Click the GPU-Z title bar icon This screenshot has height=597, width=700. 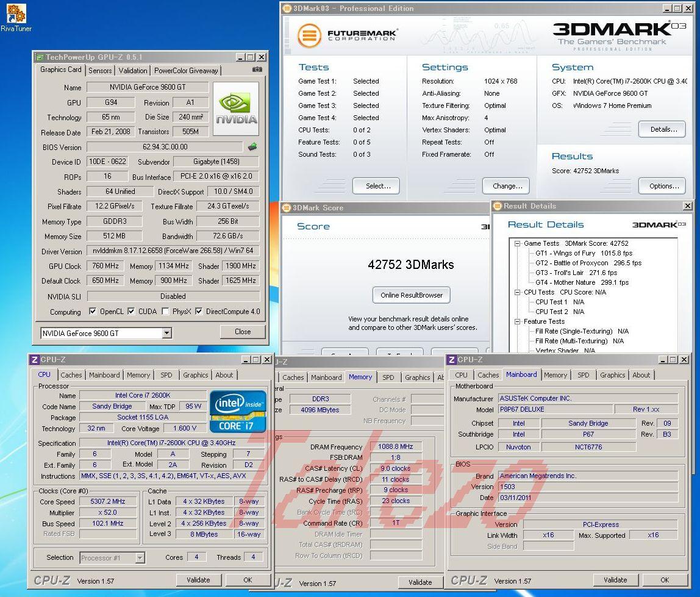(39, 57)
